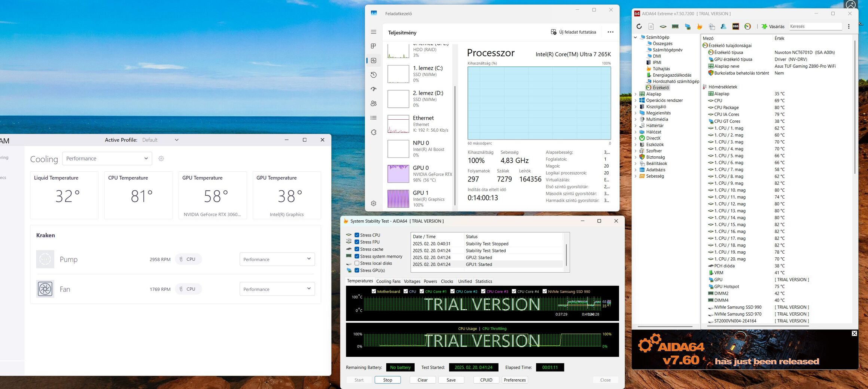The image size is (868, 389).
Task: Open Task Manager hamburger navigation menu
Action: tap(374, 32)
